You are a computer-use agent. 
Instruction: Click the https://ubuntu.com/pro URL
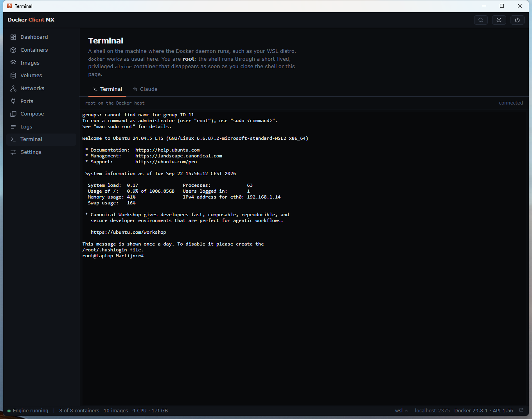coord(166,162)
